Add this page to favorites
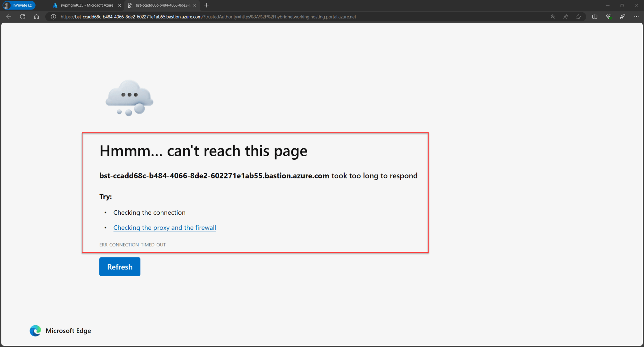Image resolution: width=644 pixels, height=347 pixels. (578, 17)
